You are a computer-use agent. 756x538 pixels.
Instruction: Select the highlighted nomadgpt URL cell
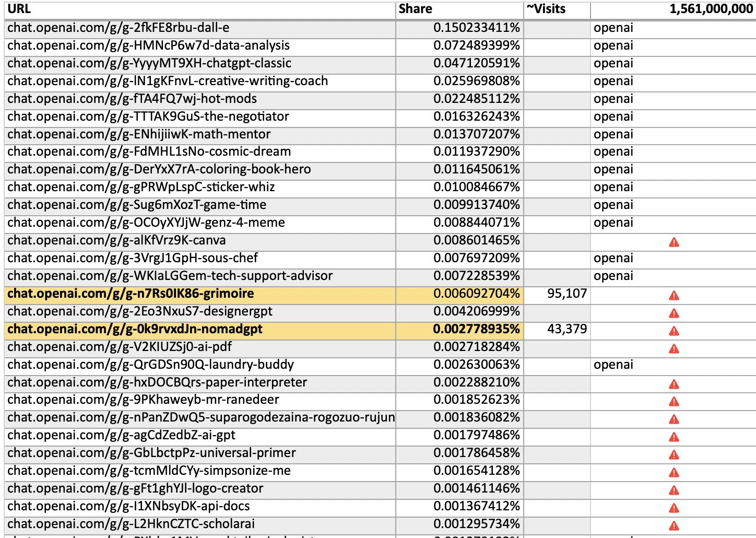[200, 330]
